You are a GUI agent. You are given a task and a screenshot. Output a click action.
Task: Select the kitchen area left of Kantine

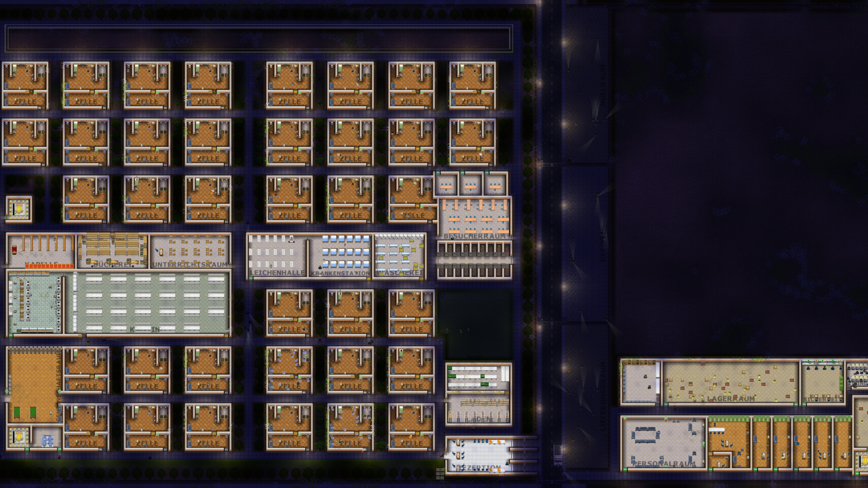point(35,303)
